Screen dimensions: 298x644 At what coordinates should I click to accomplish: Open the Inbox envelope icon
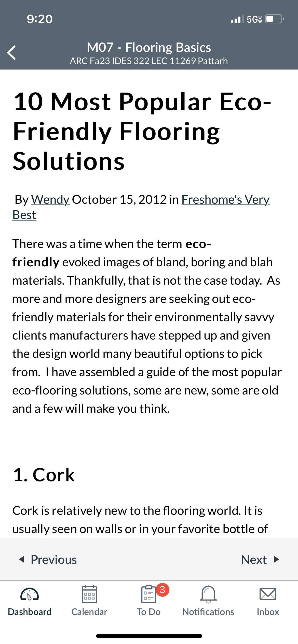pos(268,594)
